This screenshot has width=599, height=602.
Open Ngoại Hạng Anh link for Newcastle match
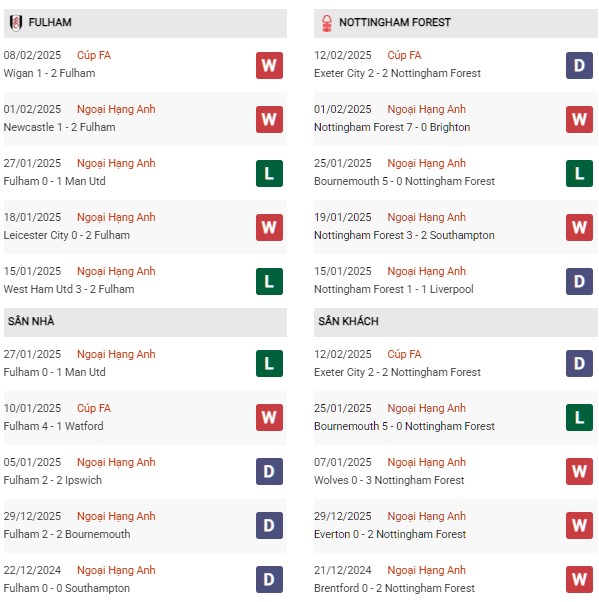pyautogui.click(x=116, y=109)
